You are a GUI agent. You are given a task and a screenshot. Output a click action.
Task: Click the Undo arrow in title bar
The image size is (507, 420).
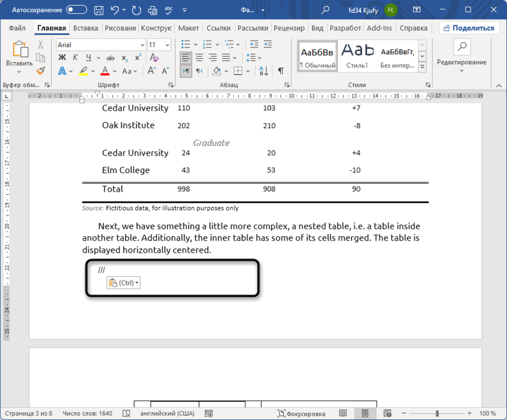coord(114,10)
